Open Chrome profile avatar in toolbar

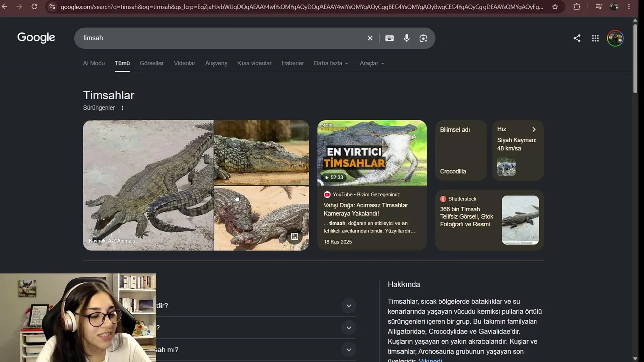coord(614,7)
